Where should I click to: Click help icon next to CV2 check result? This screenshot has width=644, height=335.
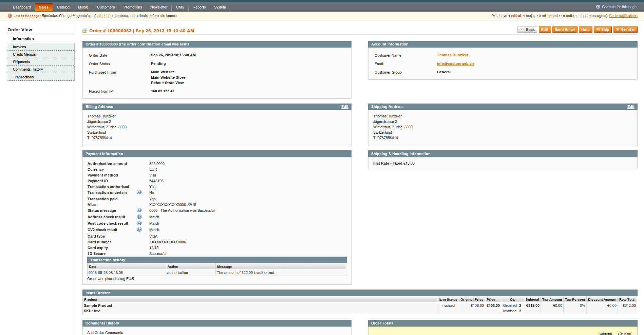click(x=139, y=230)
